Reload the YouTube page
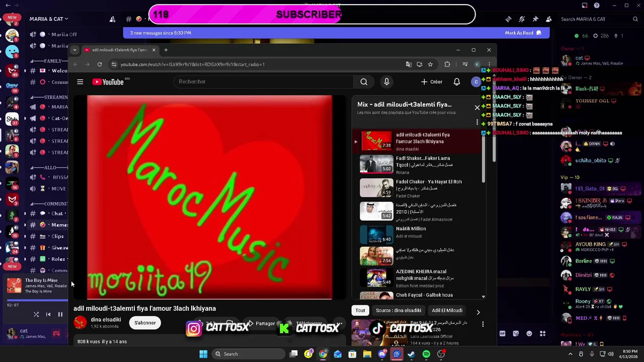 click(100, 64)
